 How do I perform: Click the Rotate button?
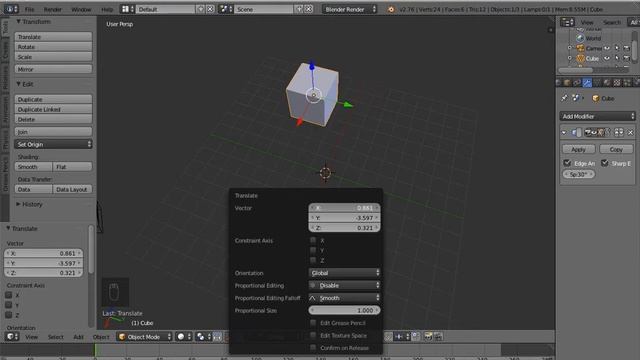(53, 47)
